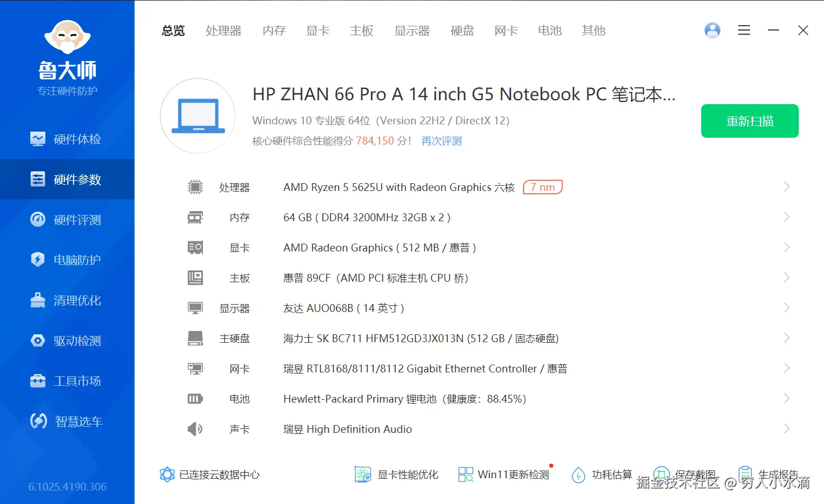Expand sound card row chevron

787,429
